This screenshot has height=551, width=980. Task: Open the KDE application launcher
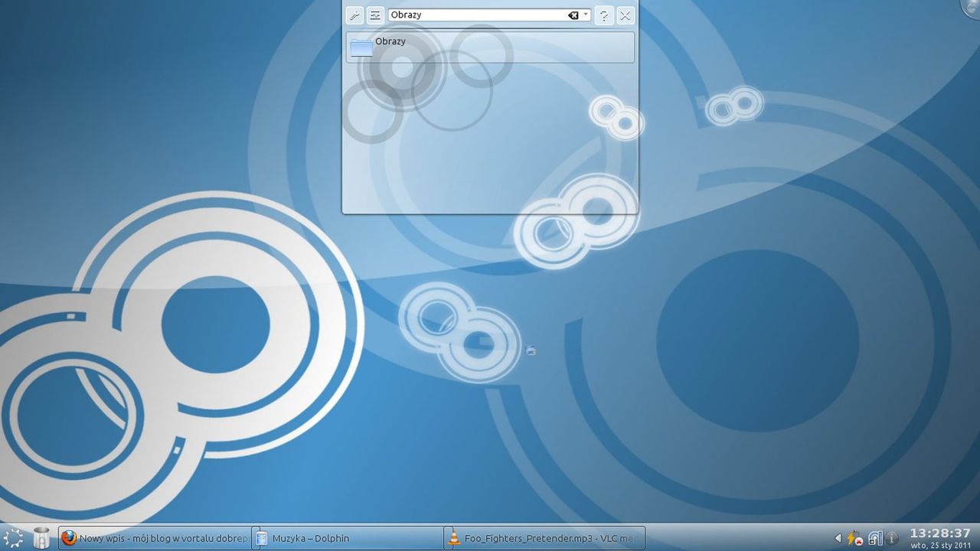point(13,538)
